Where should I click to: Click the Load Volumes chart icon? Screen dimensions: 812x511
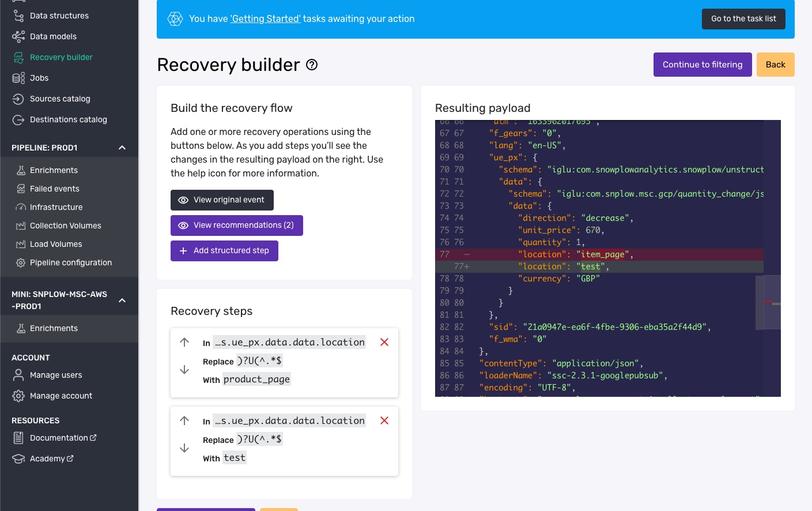click(x=21, y=244)
